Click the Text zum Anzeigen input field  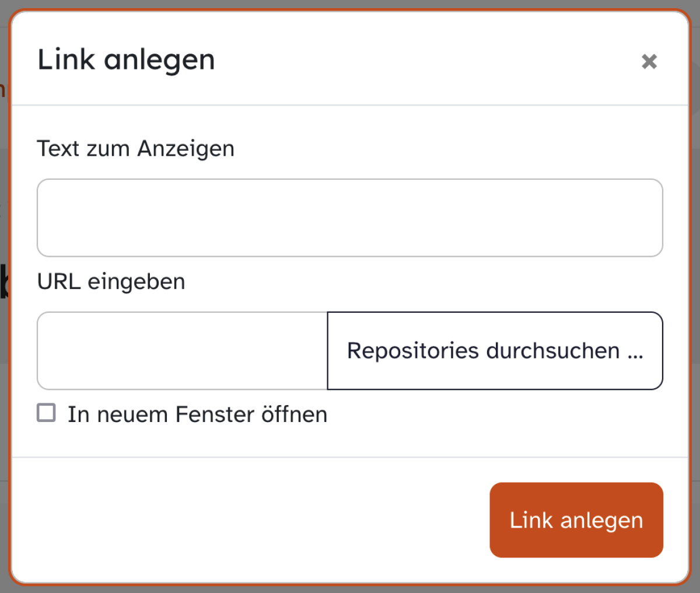pos(350,218)
